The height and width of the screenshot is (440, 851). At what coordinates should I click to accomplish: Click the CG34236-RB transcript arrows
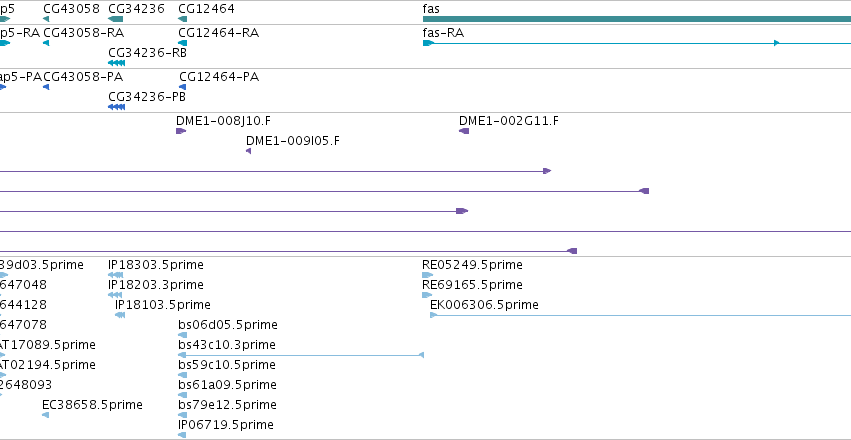click(x=117, y=63)
